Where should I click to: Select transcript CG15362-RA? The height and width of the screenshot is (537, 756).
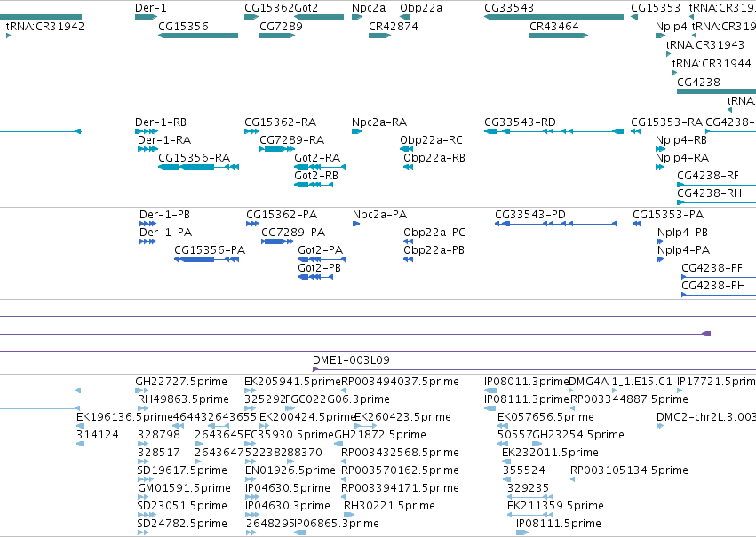pos(251,131)
